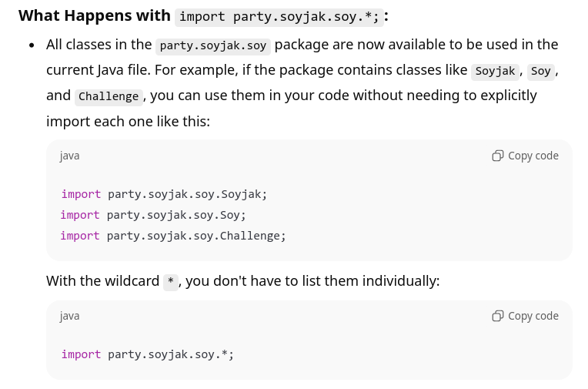The height and width of the screenshot is (389, 588).
Task: Click the bullet point marker before "All classes"
Action: click(x=32, y=45)
